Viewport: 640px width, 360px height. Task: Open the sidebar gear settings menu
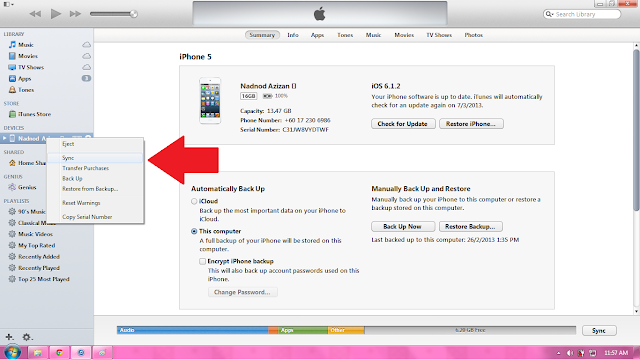pos(27,337)
